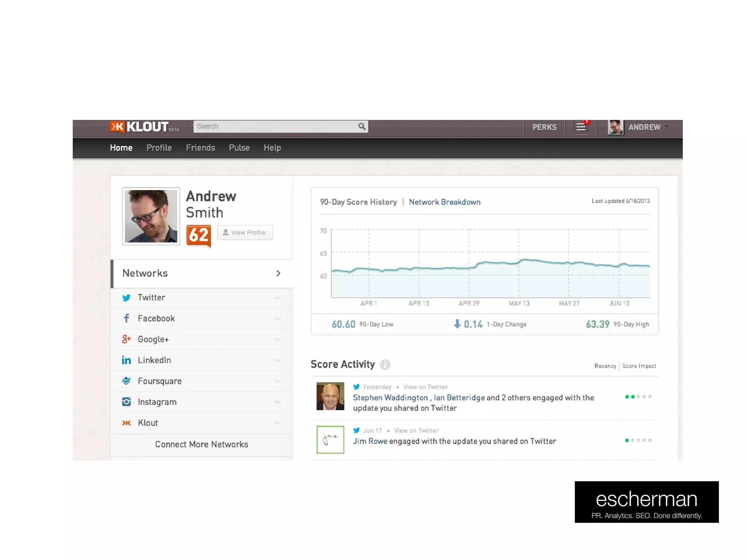747x560 pixels.
Task: Click the Google+ network icon
Action: pyautogui.click(x=126, y=339)
